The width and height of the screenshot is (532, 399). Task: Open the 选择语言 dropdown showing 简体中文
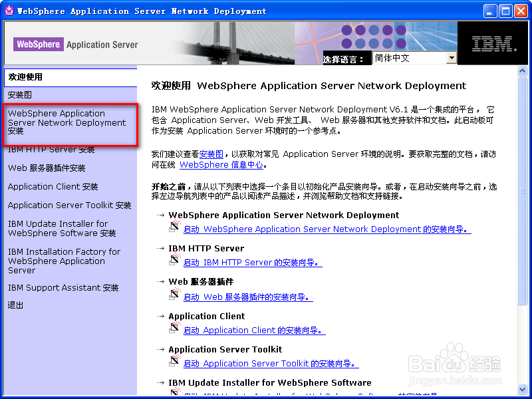click(414, 58)
